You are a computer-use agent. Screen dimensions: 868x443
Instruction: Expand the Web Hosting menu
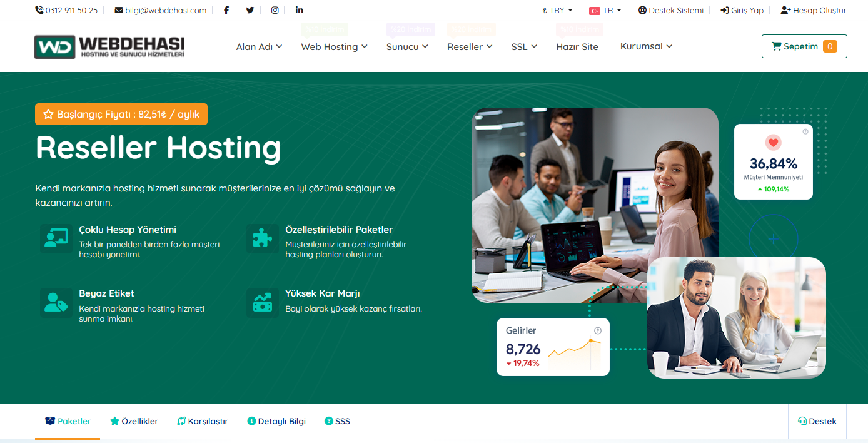[x=334, y=47]
